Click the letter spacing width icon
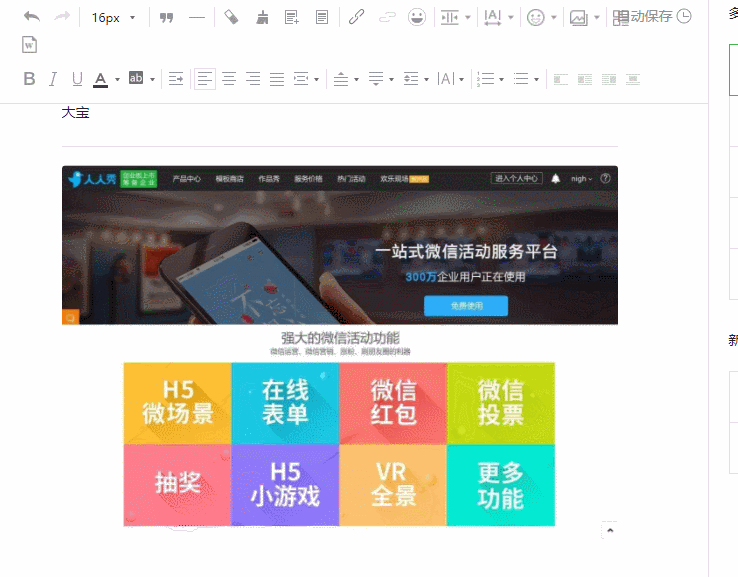The width and height of the screenshot is (738, 577). (x=493, y=17)
